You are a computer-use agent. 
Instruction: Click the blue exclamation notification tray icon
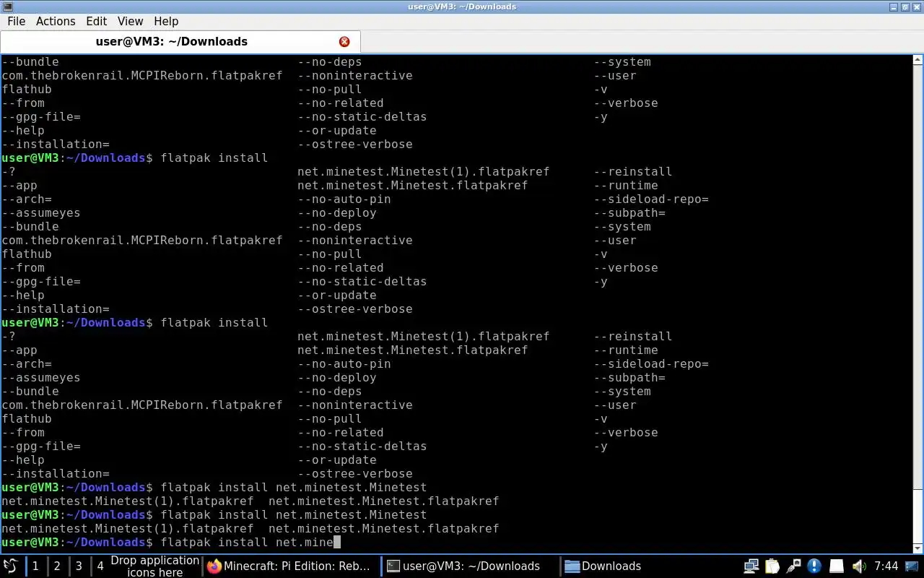tap(814, 566)
